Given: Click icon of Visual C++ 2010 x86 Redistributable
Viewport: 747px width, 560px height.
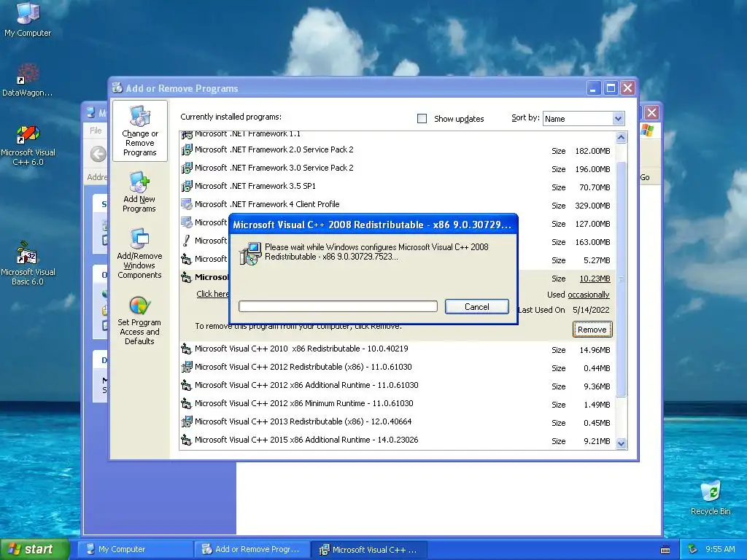Looking at the screenshot, I should 187,349.
